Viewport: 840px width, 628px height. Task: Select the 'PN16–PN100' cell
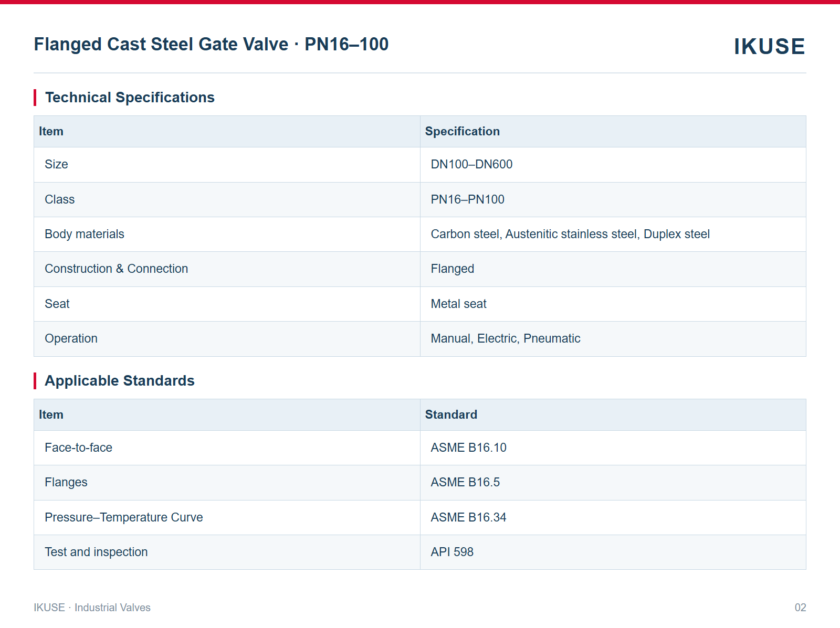467,199
